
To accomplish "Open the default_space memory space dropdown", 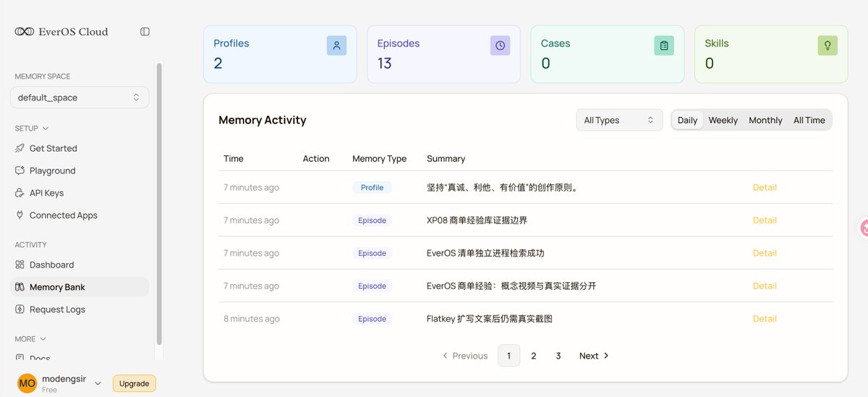I will pyautogui.click(x=80, y=98).
